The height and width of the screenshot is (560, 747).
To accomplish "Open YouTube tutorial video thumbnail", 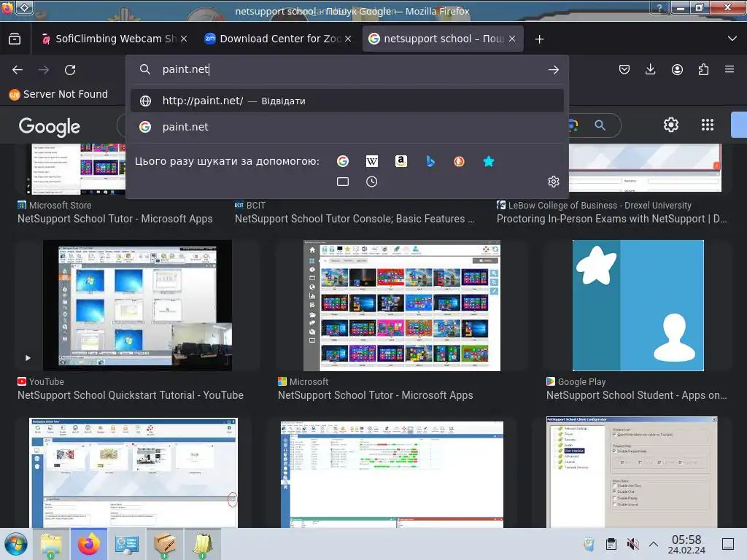I will (137, 306).
